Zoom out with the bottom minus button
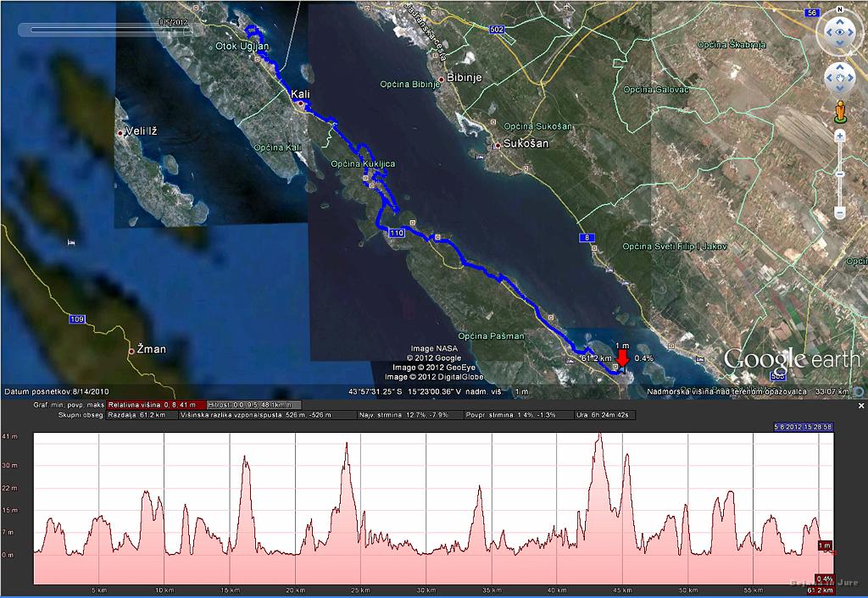This screenshot has height=598, width=868. tap(840, 213)
